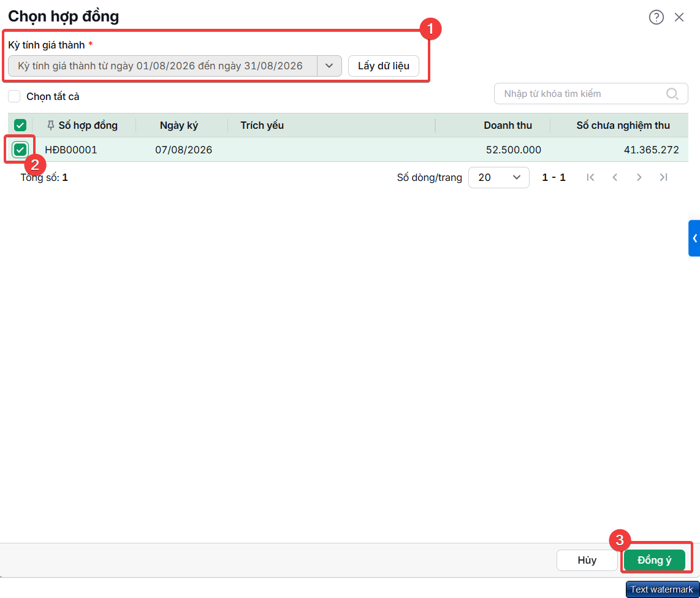Viewport: 700px width, 598px height.
Task: Click the Trích yếu column header
Action: tap(262, 126)
